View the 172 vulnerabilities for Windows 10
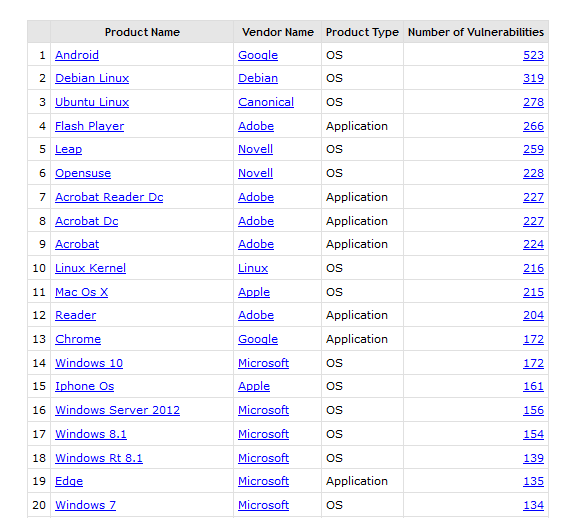 [x=534, y=363]
